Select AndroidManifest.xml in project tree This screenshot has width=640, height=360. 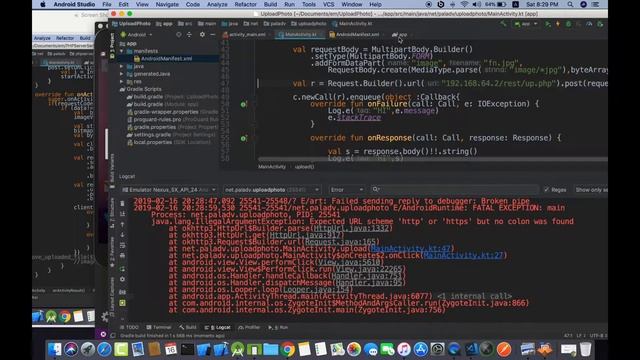click(x=163, y=59)
